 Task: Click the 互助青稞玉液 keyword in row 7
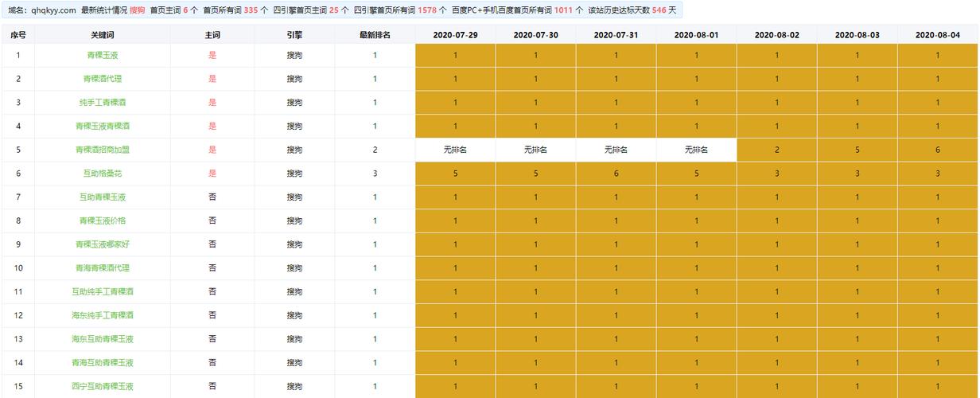pos(103,197)
